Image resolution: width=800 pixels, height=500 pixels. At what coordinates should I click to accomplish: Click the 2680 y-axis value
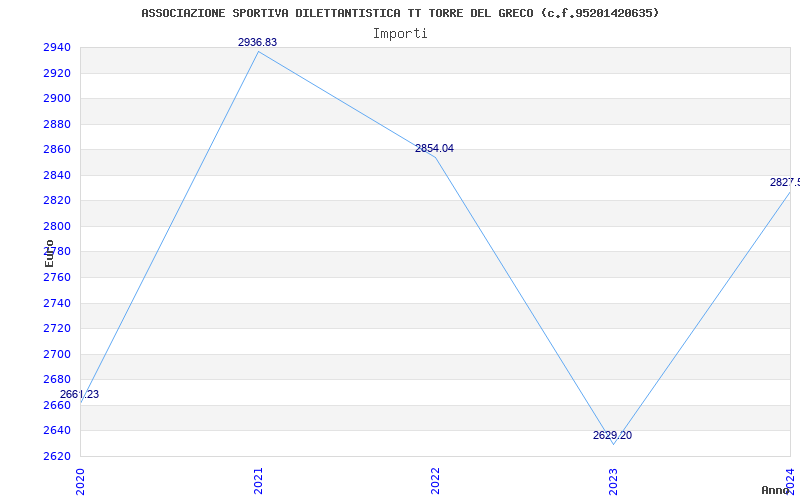57,380
